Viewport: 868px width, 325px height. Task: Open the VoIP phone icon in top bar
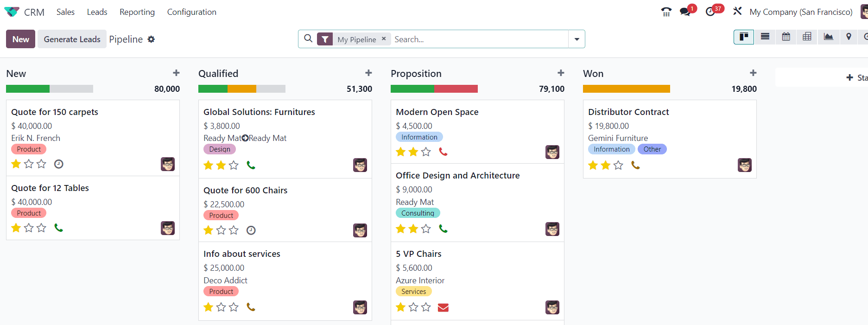[666, 12]
